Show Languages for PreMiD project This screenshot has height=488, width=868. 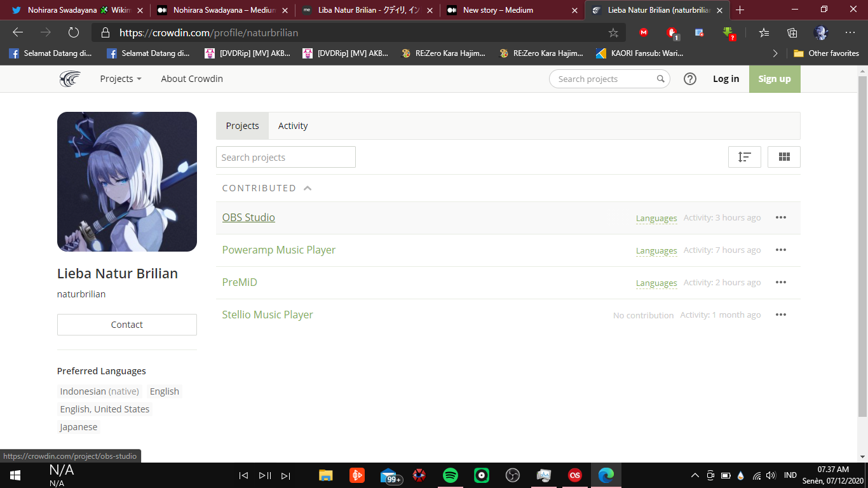pyautogui.click(x=656, y=283)
